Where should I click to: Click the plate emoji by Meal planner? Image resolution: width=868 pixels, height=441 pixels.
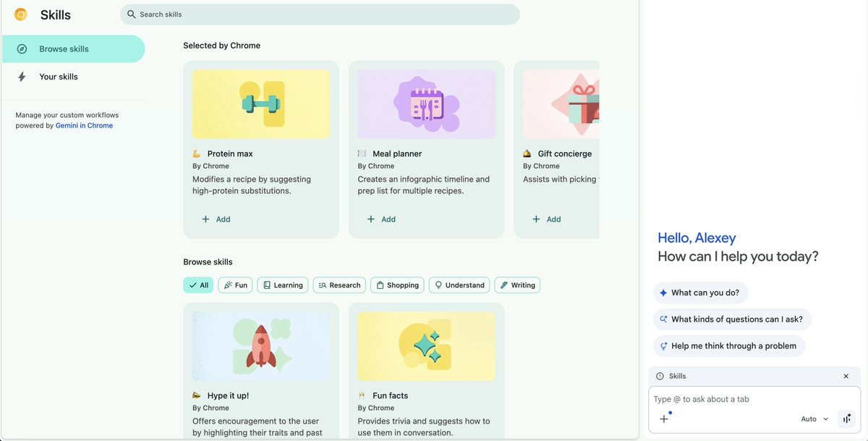tap(362, 154)
